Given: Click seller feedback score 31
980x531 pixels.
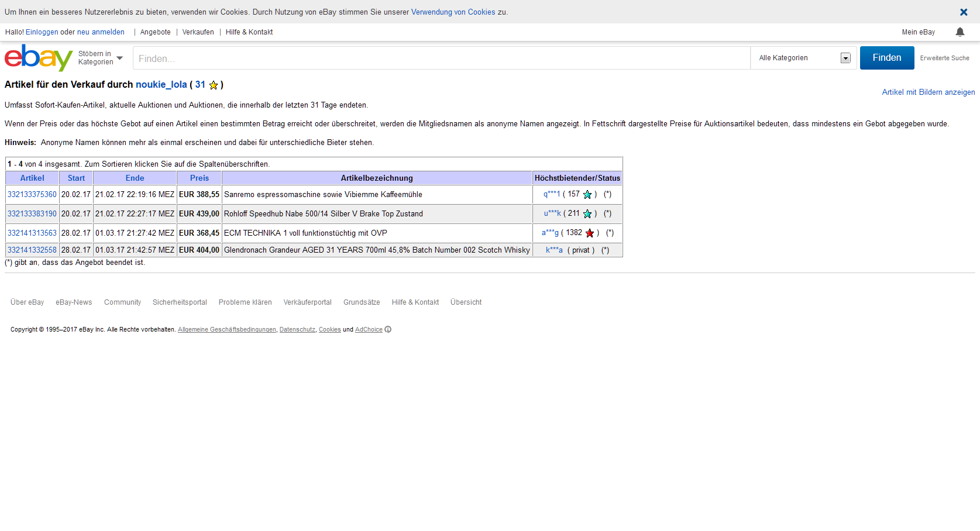Looking at the screenshot, I should pos(200,85).
